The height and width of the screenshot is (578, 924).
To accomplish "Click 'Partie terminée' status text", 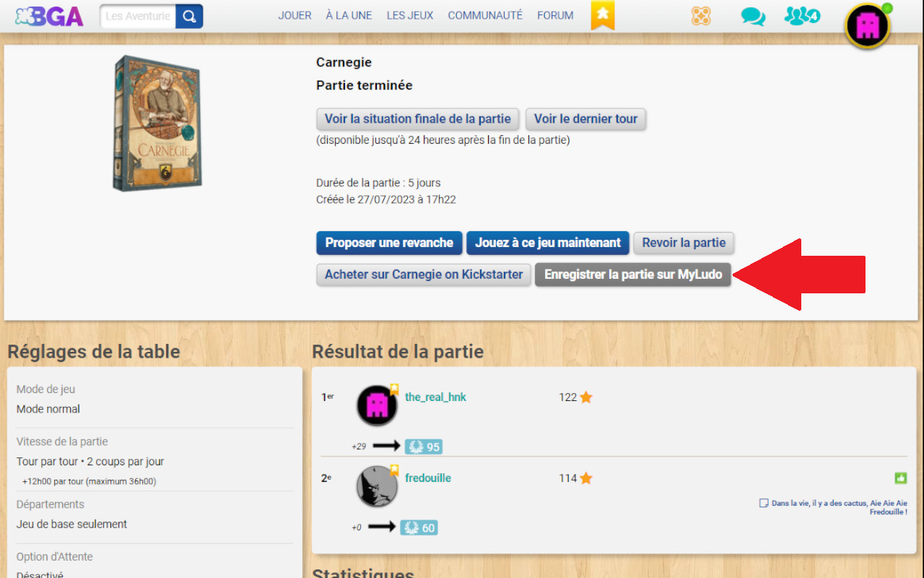I will pyautogui.click(x=364, y=85).
